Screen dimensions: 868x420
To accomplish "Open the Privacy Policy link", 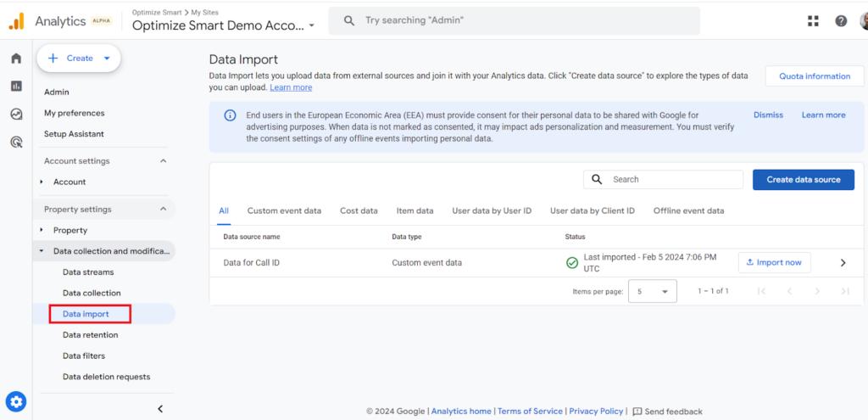I will pyautogui.click(x=596, y=412).
